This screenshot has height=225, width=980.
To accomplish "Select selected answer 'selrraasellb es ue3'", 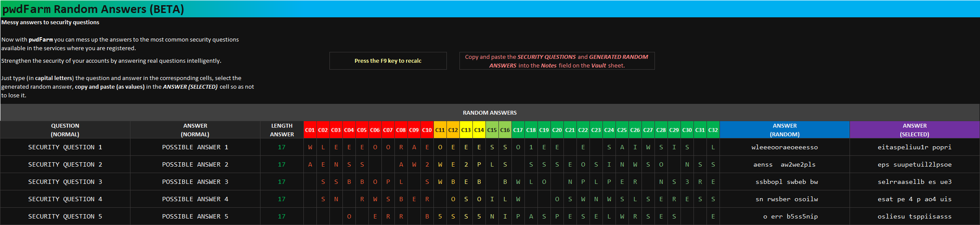I will coord(915,182).
